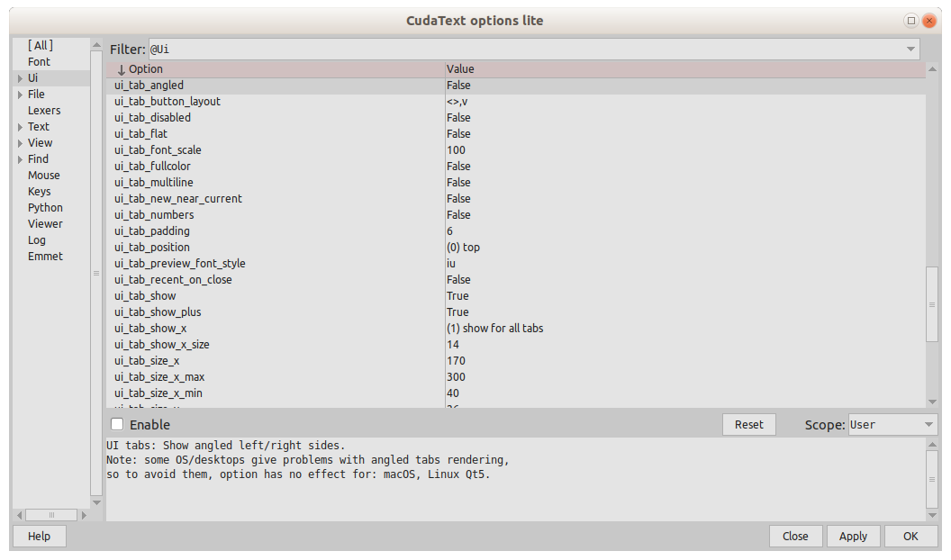This screenshot has width=951, height=560.
Task: Click the description box scroll-down arrow
Action: [x=932, y=515]
